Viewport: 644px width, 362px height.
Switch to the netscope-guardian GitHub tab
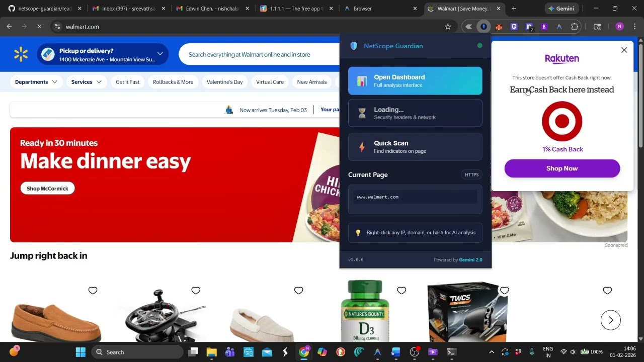(44, 9)
